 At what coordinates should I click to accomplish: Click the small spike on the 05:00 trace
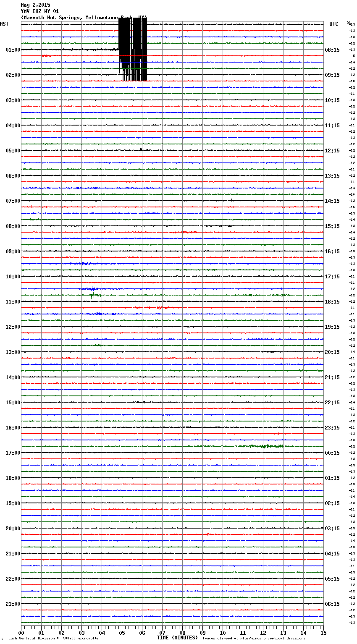[141, 150]
